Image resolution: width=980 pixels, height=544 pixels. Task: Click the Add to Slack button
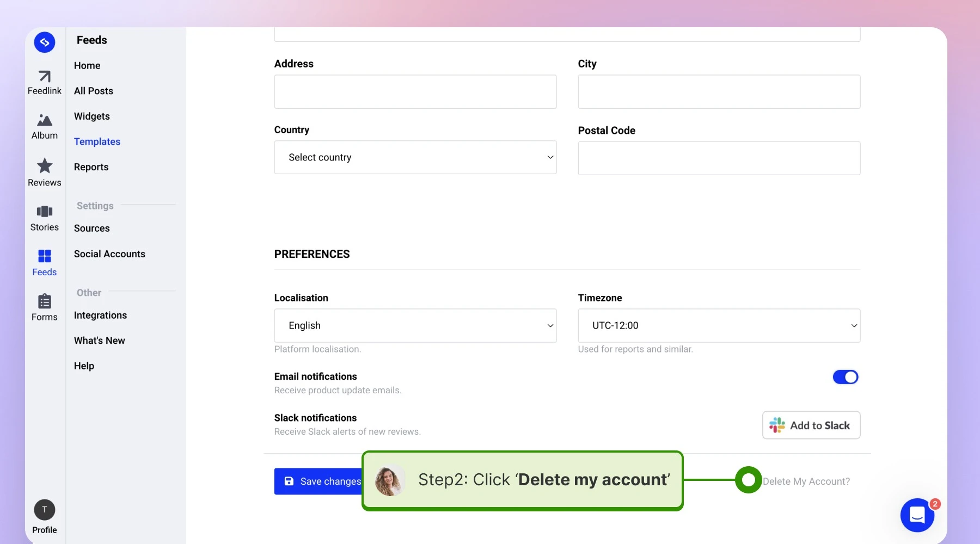click(811, 425)
